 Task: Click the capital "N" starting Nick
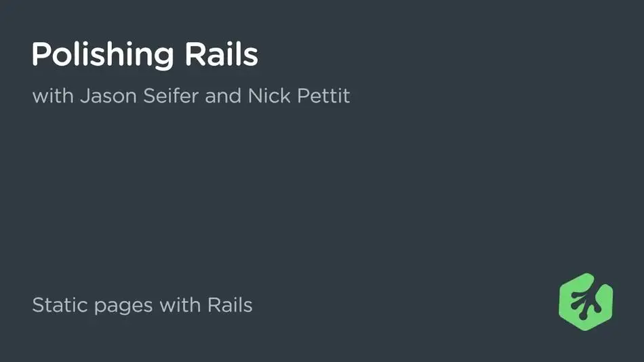coord(255,96)
